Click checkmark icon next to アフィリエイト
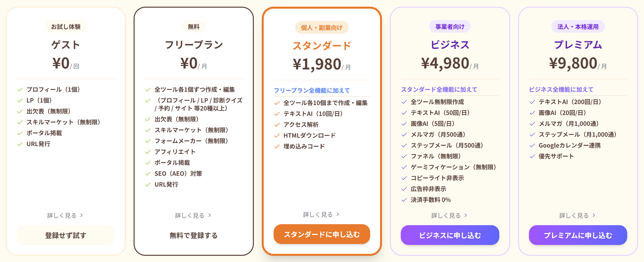 (x=148, y=152)
